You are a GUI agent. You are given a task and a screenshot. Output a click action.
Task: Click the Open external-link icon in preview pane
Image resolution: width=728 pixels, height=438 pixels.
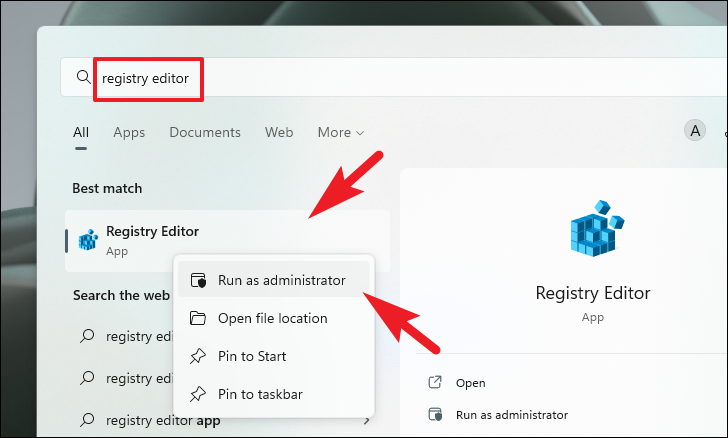[x=435, y=382]
